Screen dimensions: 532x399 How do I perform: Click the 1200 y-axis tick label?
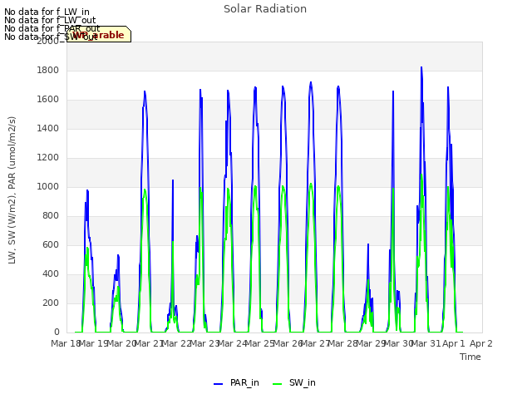[48, 158]
